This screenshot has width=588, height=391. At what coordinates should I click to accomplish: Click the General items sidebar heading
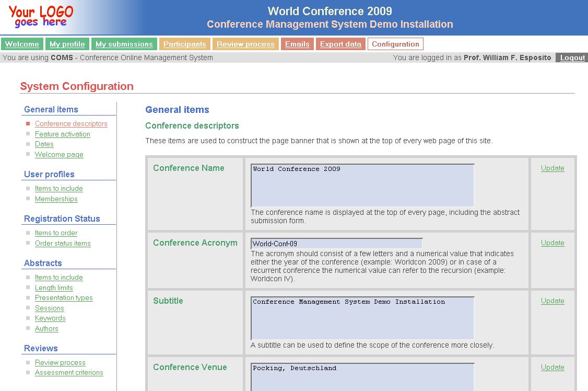point(51,110)
